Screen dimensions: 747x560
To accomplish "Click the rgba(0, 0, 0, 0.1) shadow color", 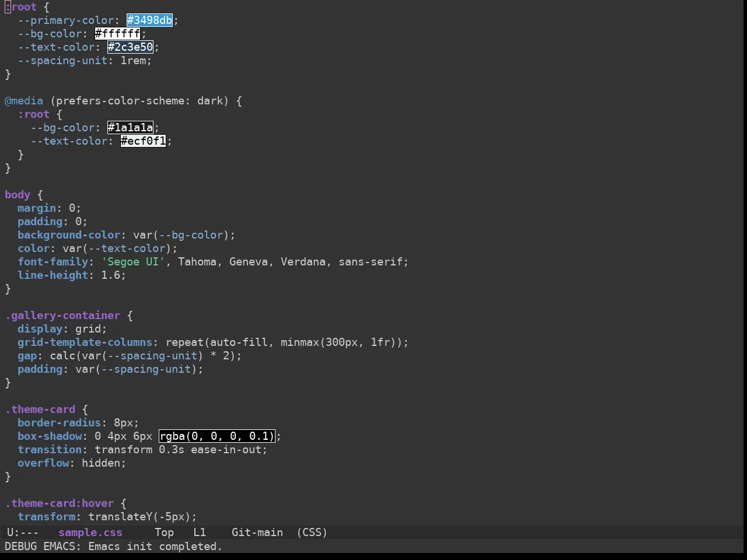I will point(217,436).
